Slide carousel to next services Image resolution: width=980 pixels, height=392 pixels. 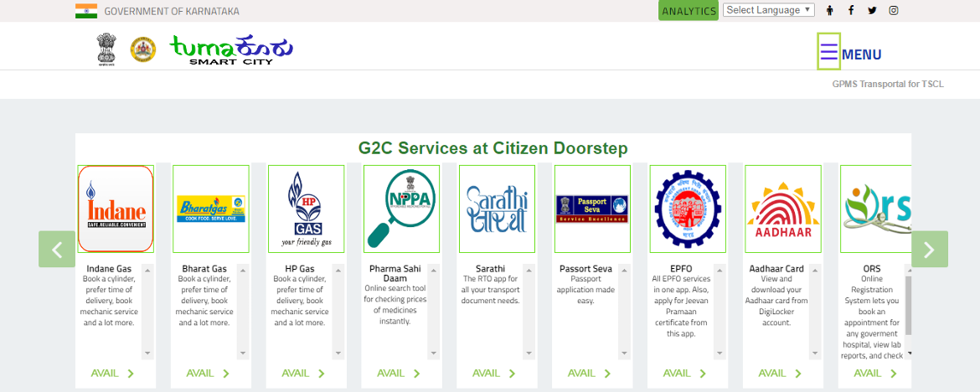pos(929,249)
